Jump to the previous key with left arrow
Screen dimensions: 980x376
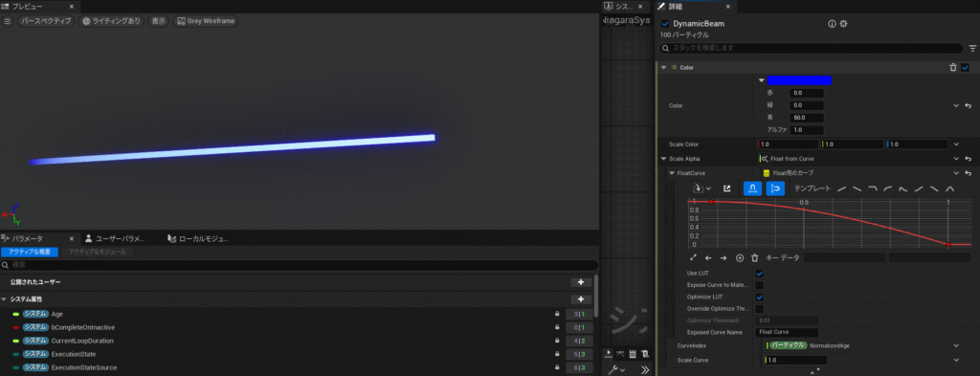(708, 257)
